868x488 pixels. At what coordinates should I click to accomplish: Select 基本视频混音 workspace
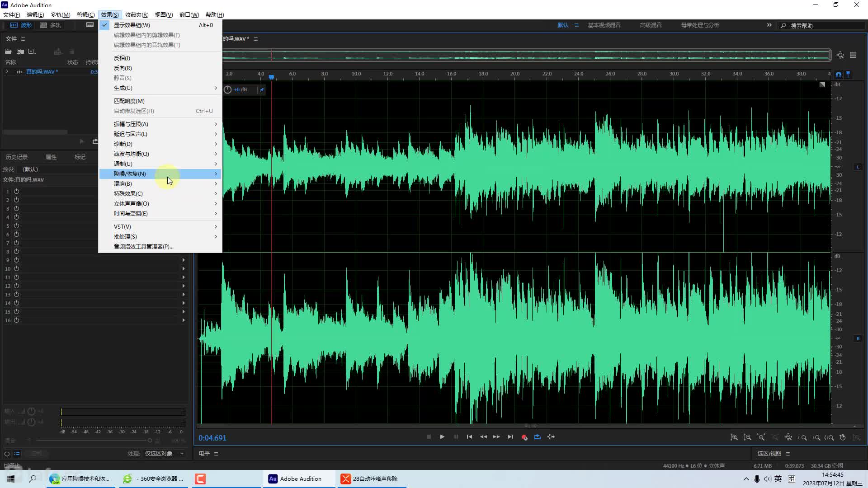604,25
